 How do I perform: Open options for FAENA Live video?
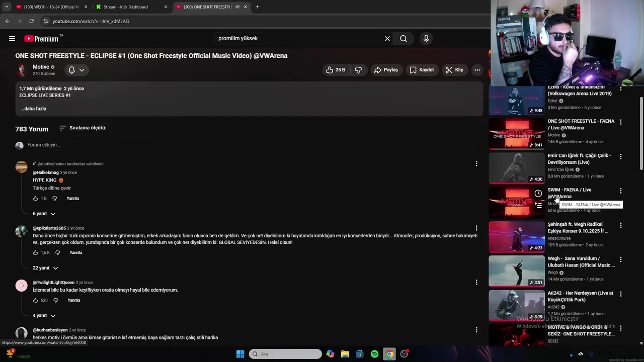pyautogui.click(x=621, y=122)
